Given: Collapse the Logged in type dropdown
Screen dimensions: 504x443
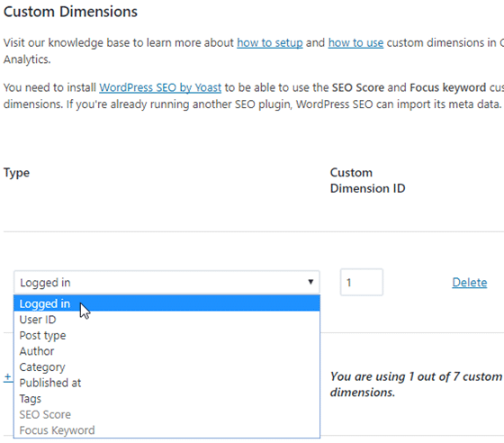Looking at the screenshot, I should pos(166,282).
